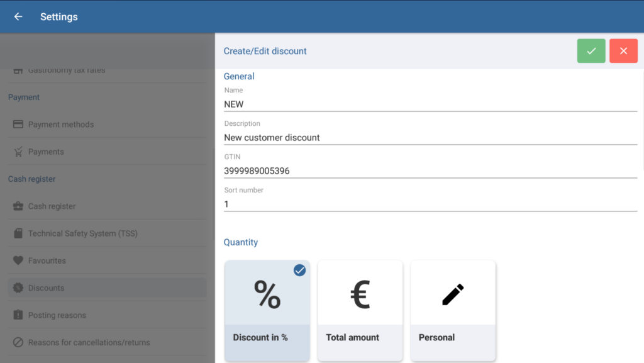Select the Discount in % option
This screenshot has height=363, width=644.
tap(267, 311)
